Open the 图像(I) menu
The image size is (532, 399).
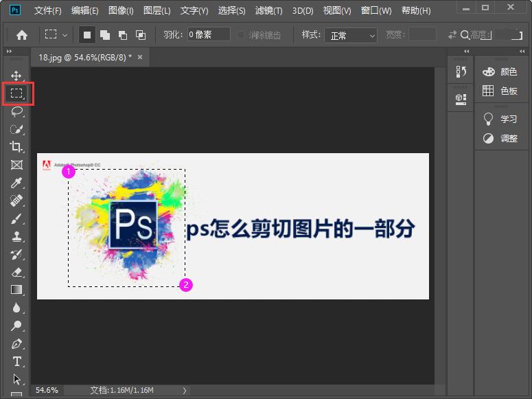121,10
